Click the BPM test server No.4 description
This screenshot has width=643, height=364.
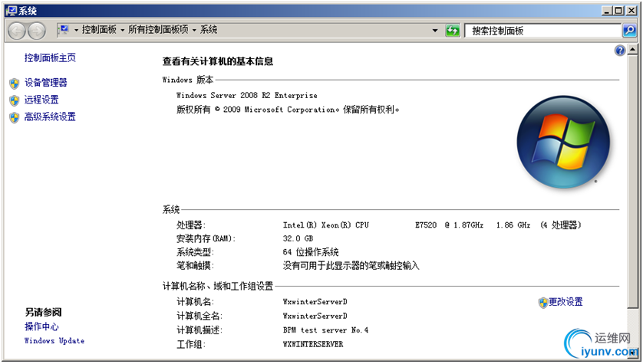tap(325, 330)
